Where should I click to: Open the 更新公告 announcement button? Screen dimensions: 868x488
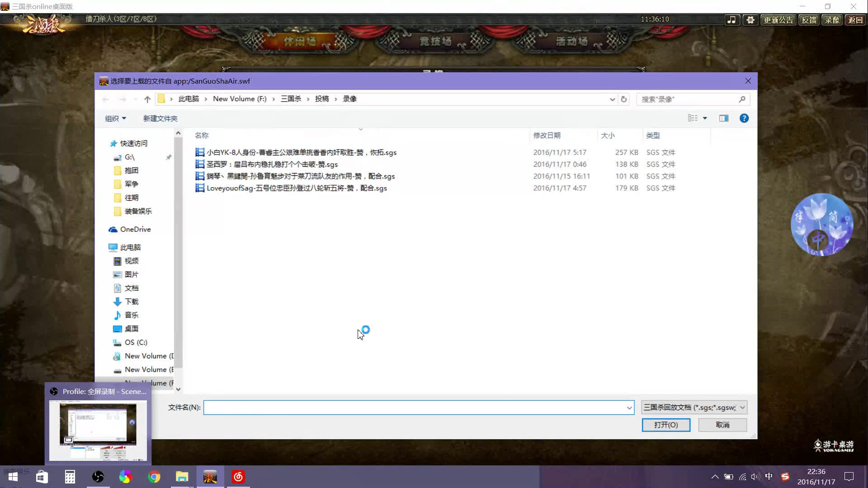coord(778,20)
